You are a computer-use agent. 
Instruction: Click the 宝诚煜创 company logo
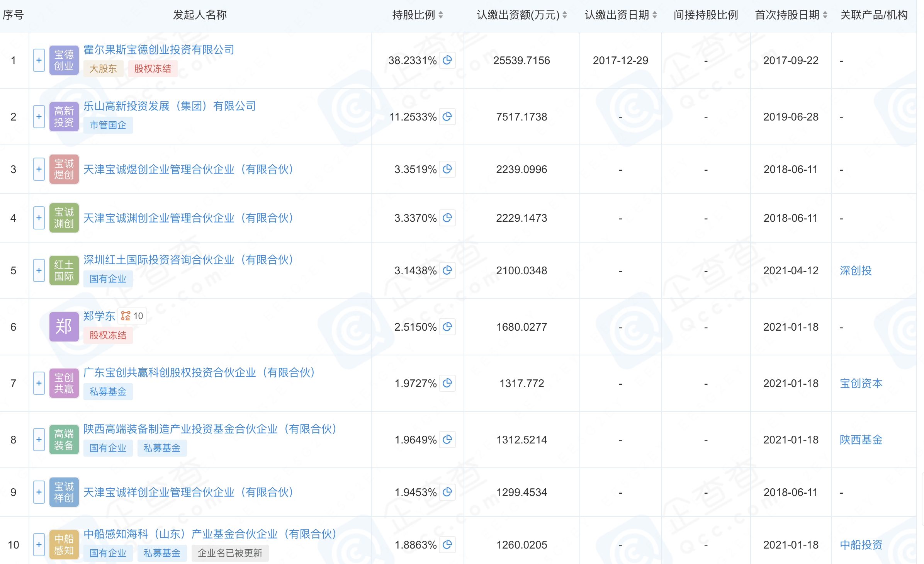pos(64,169)
